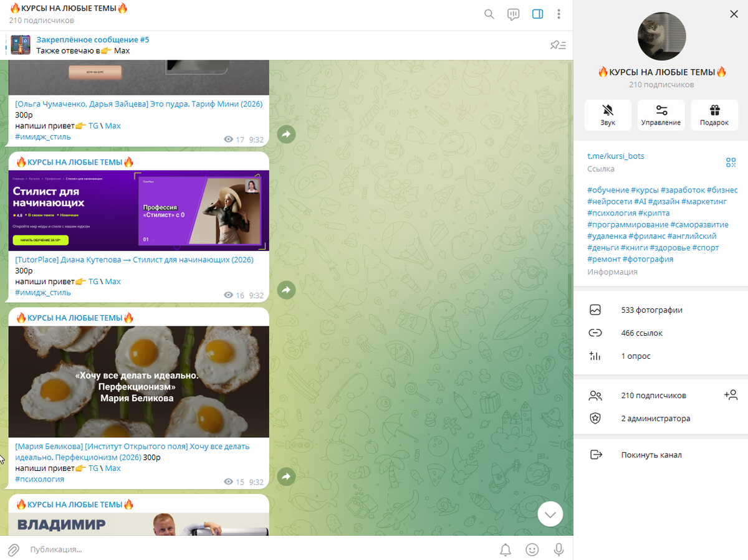Open the channel avatar photo
The image size is (748, 560).
pyautogui.click(x=661, y=37)
